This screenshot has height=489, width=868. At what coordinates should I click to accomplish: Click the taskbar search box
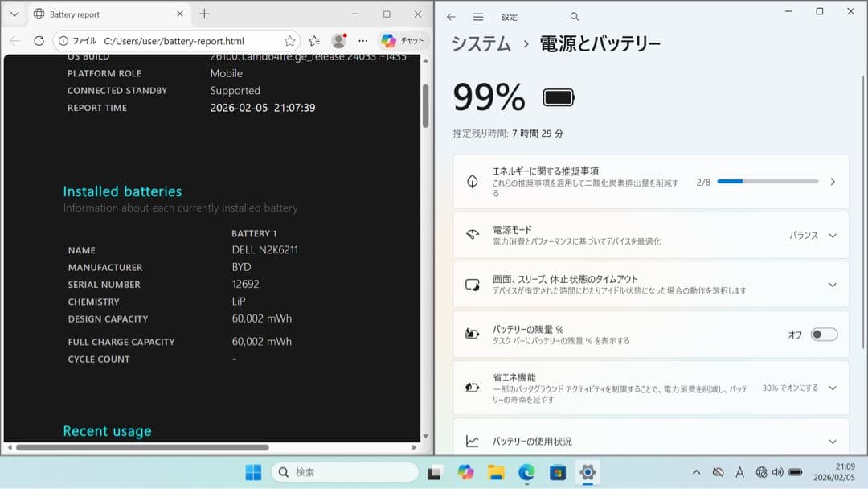[x=344, y=472]
